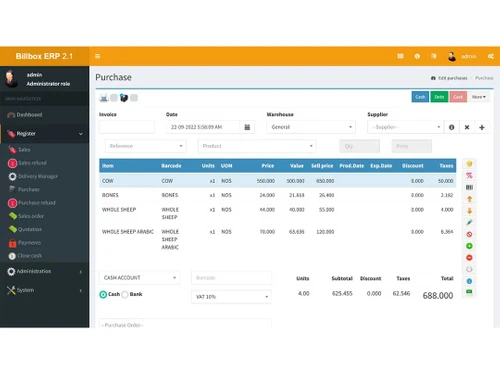Click the grid icon in orange header
Screen dimensions: 500x375
(400, 56)
